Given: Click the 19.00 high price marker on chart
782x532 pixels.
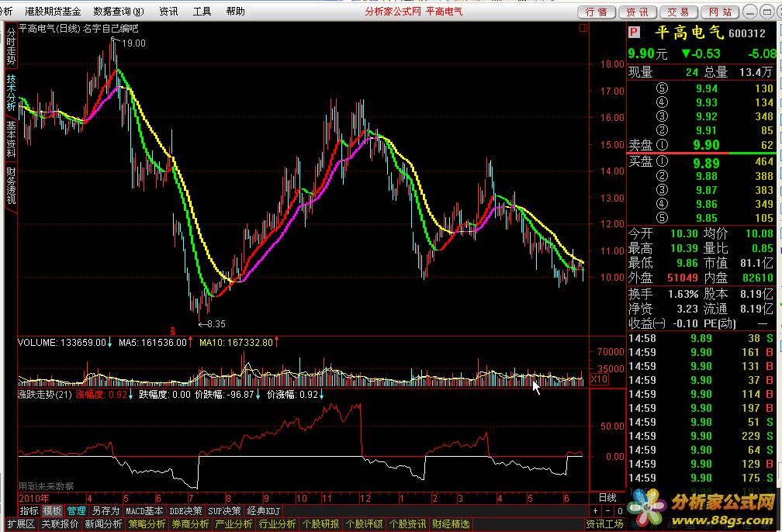Looking at the screenshot, I should (133, 43).
